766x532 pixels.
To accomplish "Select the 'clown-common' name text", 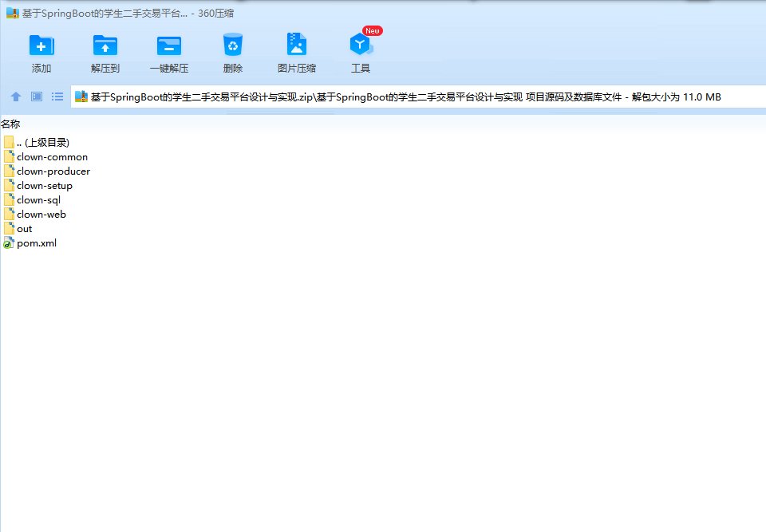I will (x=53, y=157).
